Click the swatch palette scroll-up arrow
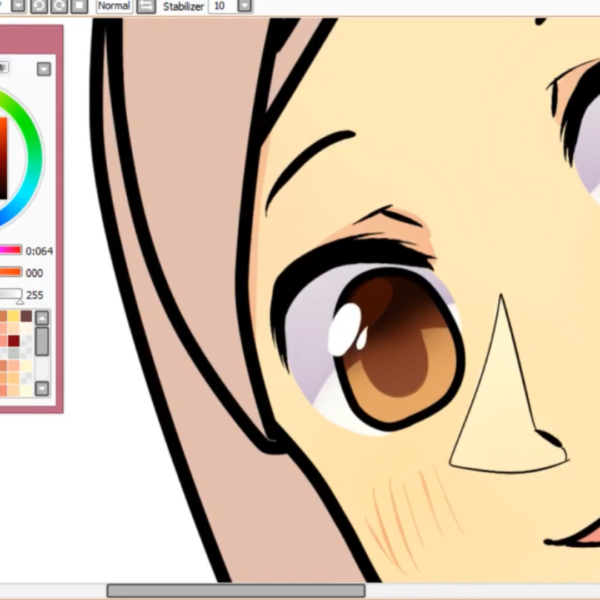The image size is (600, 600). (x=42, y=318)
